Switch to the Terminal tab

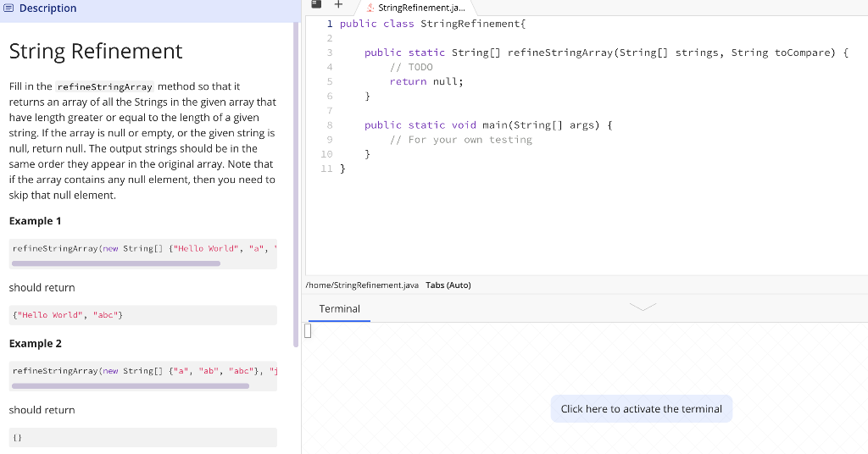[x=339, y=308]
